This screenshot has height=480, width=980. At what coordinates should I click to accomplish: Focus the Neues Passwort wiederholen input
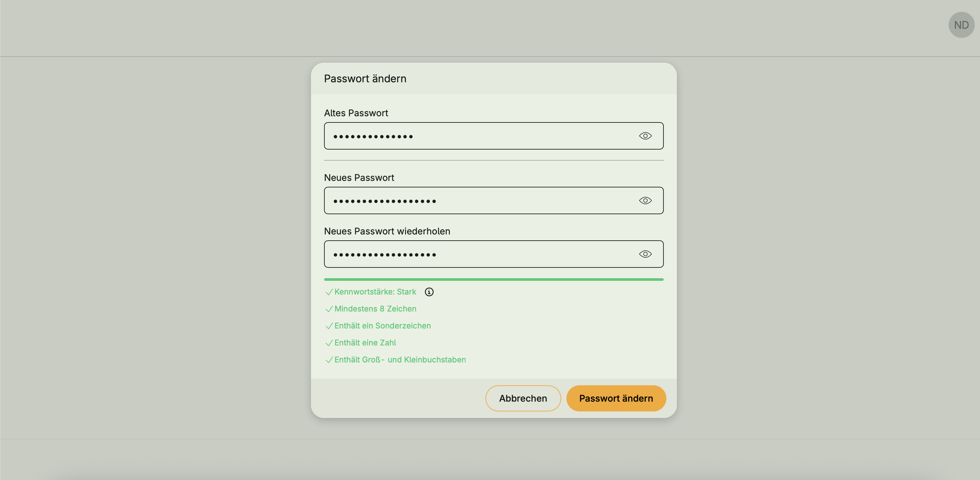(479, 254)
